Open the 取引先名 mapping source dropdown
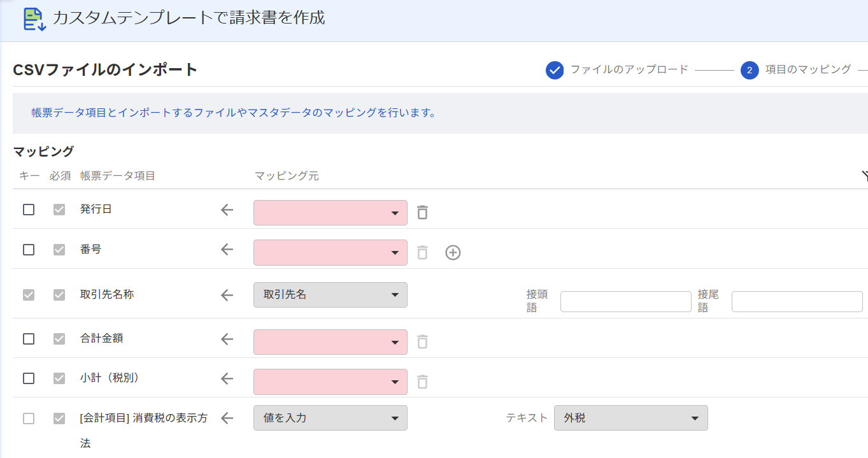Viewport: 868px width, 458px height. (x=331, y=295)
